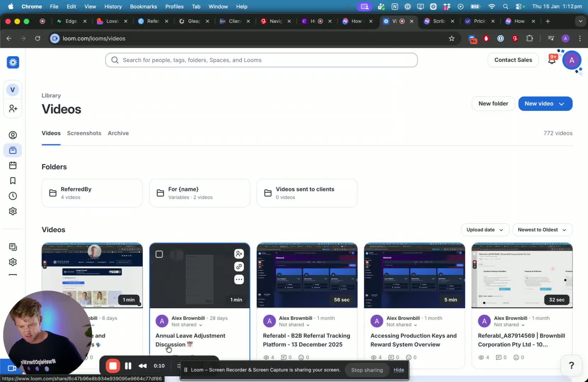Open Accessing Production Keys and Reward video title

tap(414, 340)
